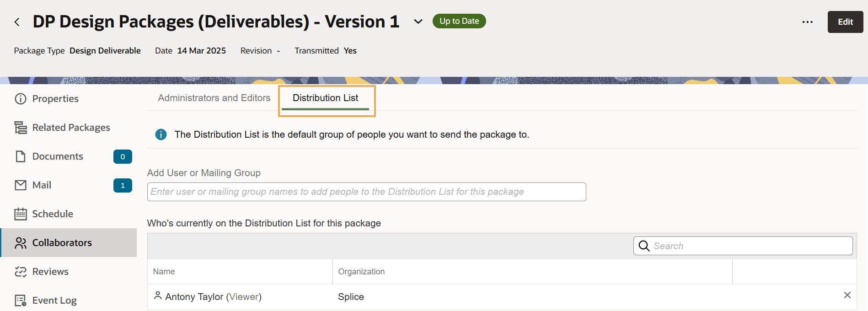This screenshot has height=311, width=868.
Task: Open the Documents section
Action: coord(58,156)
